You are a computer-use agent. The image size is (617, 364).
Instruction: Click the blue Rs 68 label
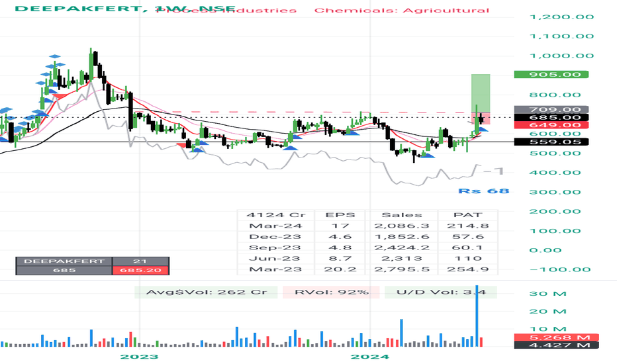[x=484, y=191]
